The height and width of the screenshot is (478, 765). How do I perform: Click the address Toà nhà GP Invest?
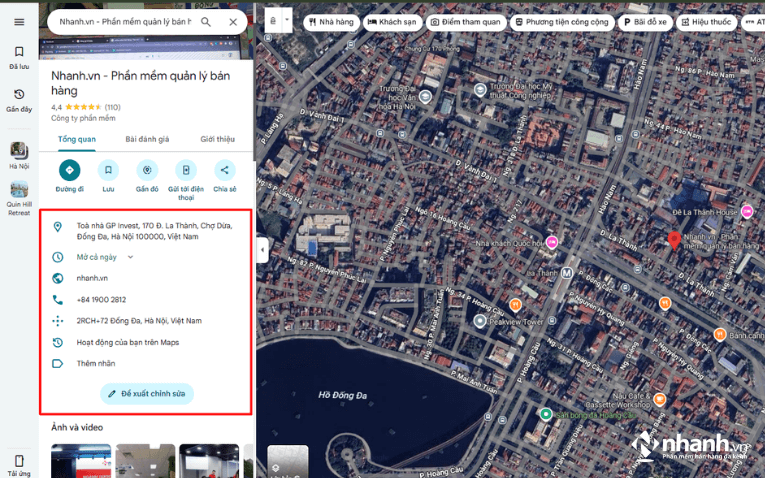click(154, 231)
